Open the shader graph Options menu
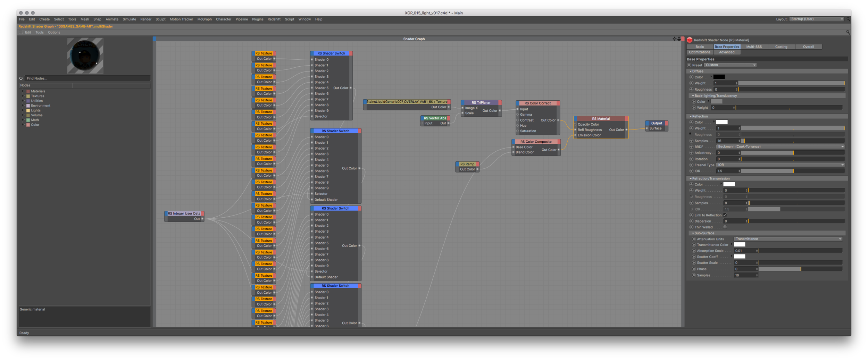The image size is (868, 360). [54, 32]
